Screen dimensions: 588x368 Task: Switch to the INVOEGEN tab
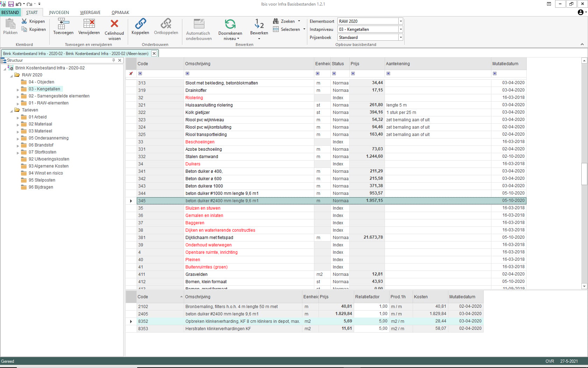coord(59,13)
